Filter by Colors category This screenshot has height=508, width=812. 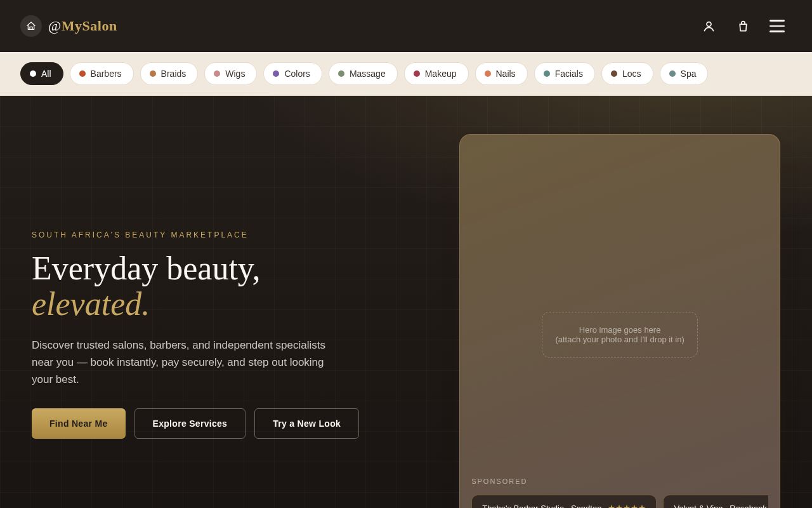click(292, 74)
